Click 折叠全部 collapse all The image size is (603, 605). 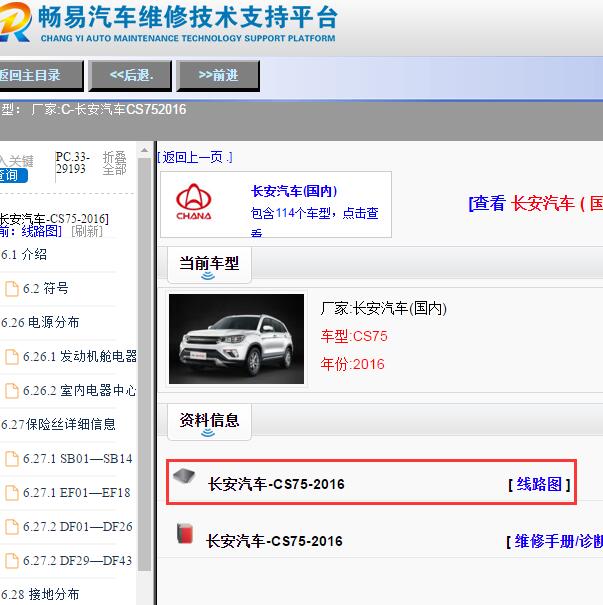coord(115,163)
